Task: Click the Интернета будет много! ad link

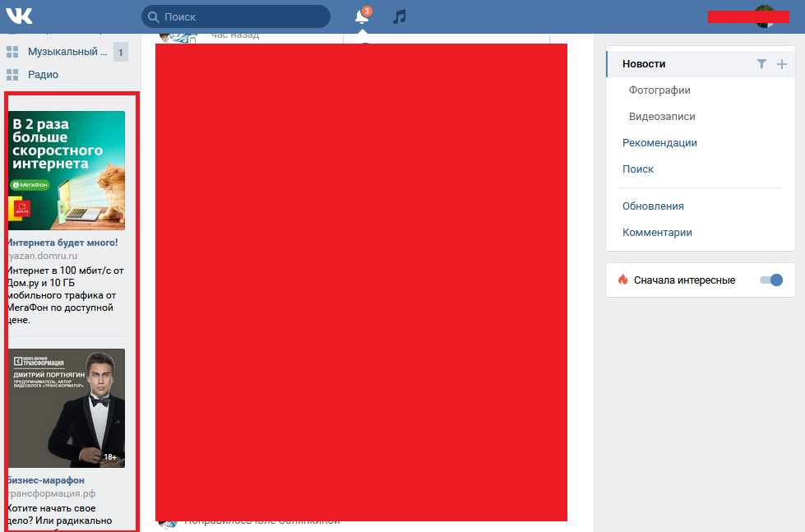Action: (x=62, y=243)
